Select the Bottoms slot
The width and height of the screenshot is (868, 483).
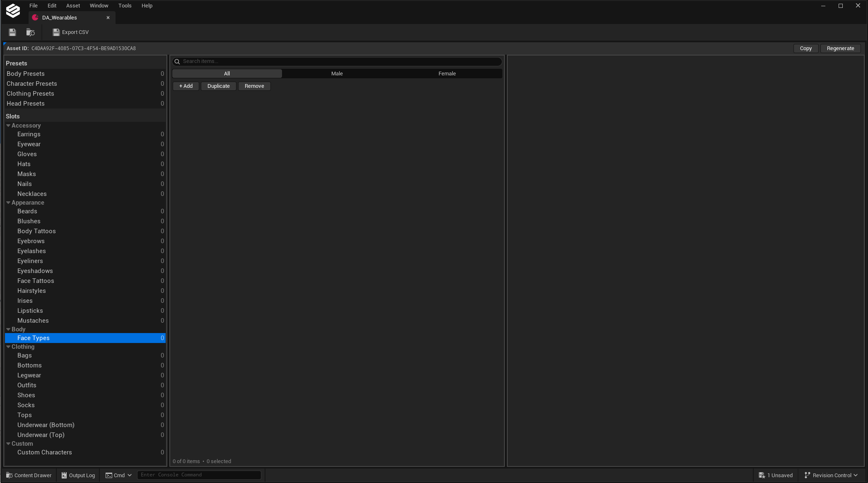[x=85, y=365]
